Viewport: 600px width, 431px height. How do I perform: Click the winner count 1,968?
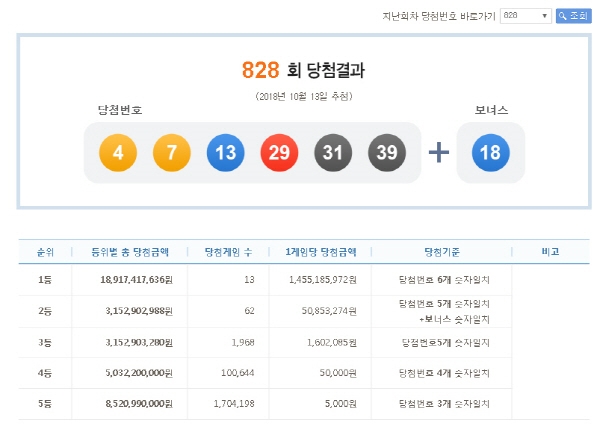243,342
